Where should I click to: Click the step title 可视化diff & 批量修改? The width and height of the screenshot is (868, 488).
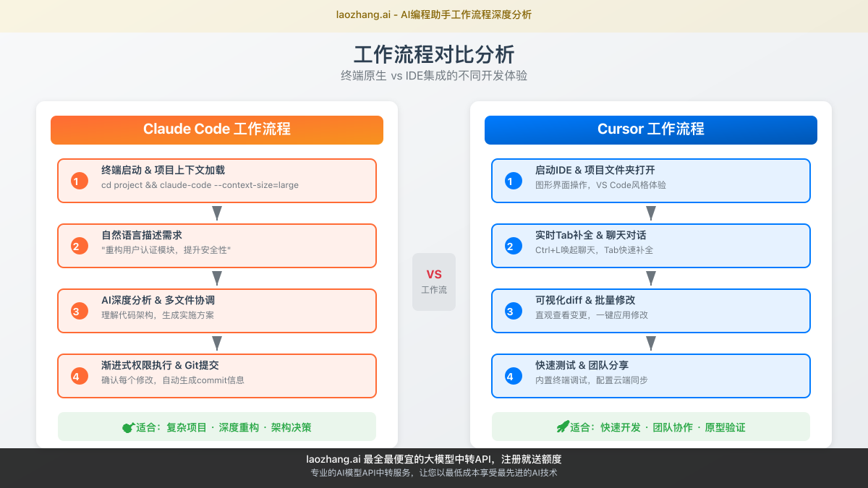[585, 300]
